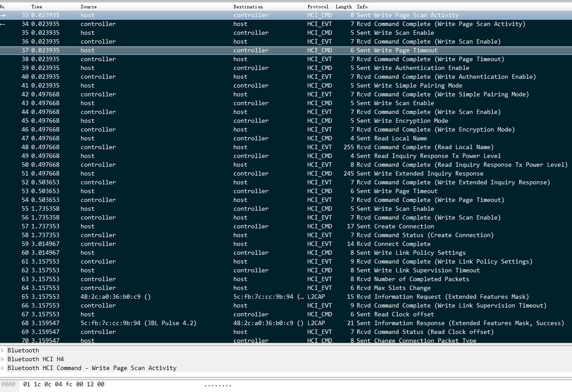Select packet 33 Sent Write Page Scan Activity
This screenshot has height=392, width=572.
286,15
